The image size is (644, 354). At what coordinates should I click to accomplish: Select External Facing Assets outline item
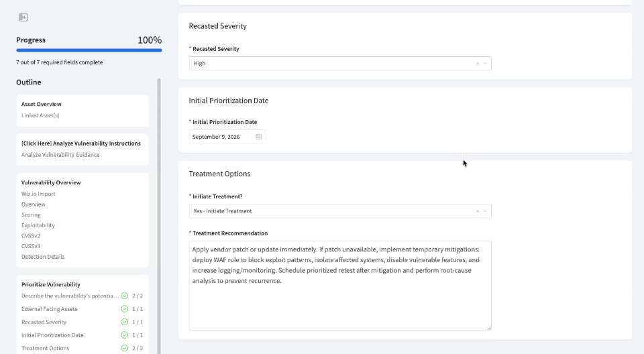tap(49, 309)
